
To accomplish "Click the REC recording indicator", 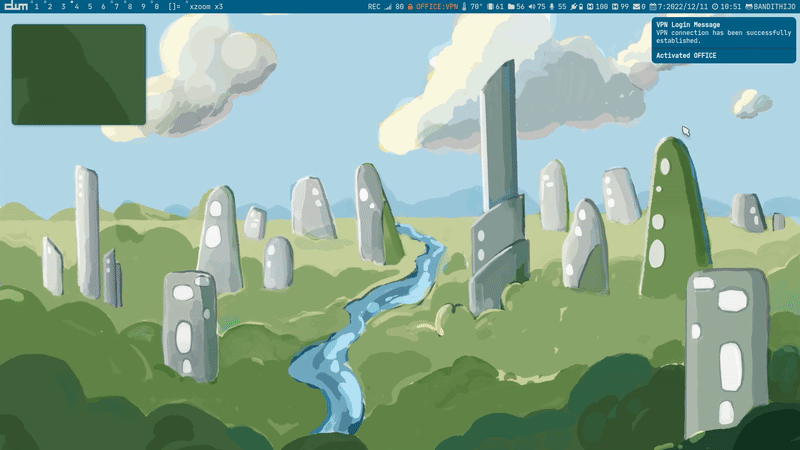I will pyautogui.click(x=374, y=7).
